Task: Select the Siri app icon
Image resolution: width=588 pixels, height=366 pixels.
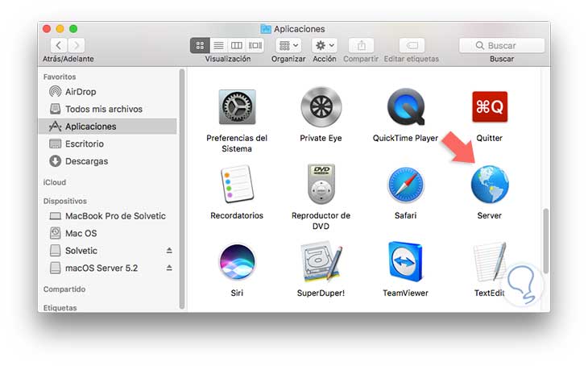Action: pyautogui.click(x=237, y=262)
